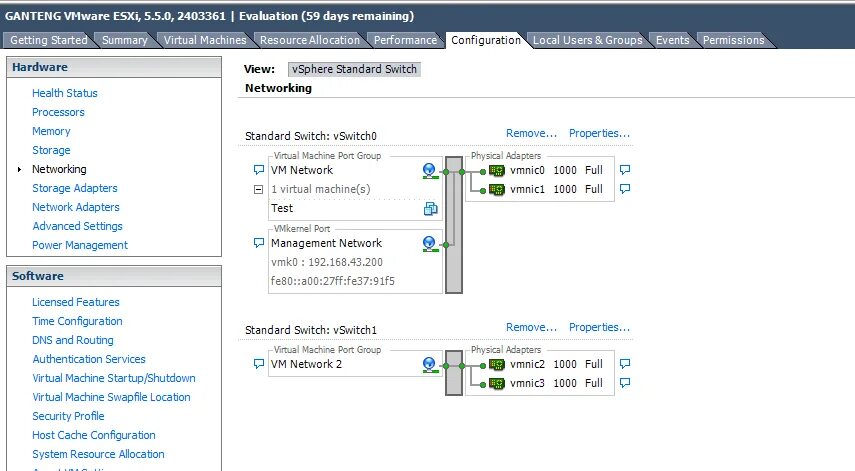Viewport: 855px width, 471px height.
Task: Open the Resource Allocation tab
Action: [x=310, y=40]
